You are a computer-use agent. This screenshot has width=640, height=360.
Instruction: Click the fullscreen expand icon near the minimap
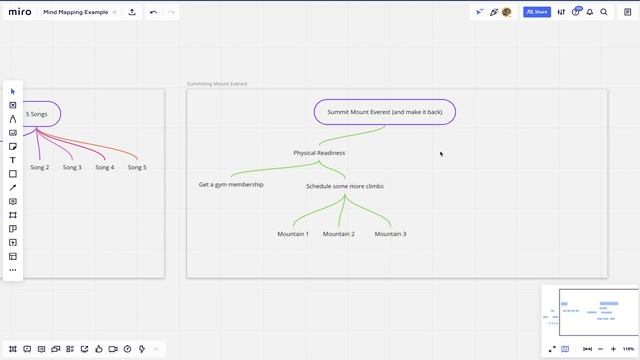(x=552, y=349)
